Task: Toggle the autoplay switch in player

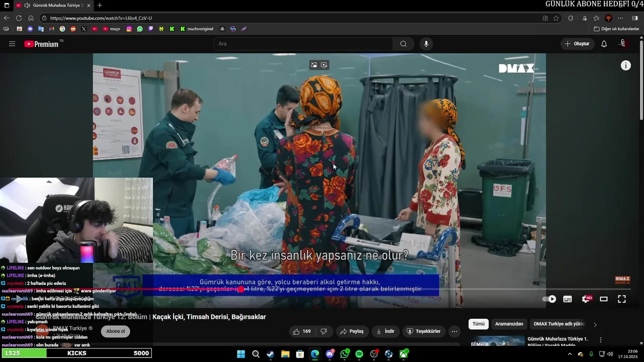Action: point(549,299)
